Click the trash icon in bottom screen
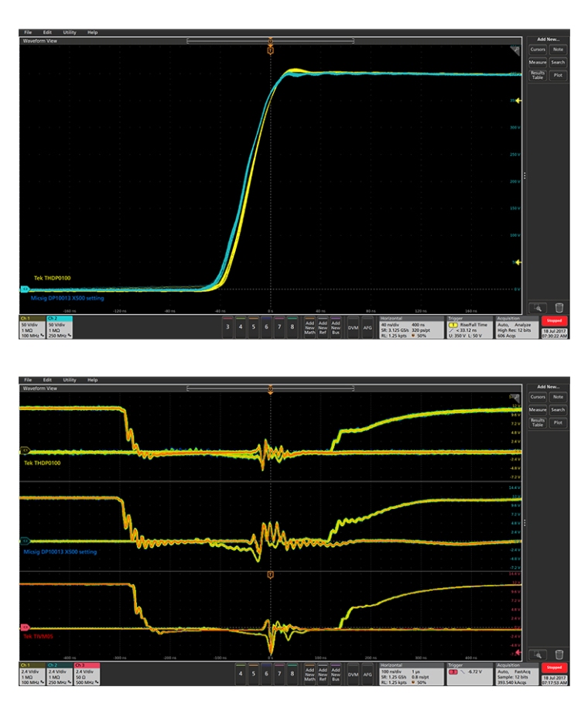The width and height of the screenshot is (588, 704). 558,654
